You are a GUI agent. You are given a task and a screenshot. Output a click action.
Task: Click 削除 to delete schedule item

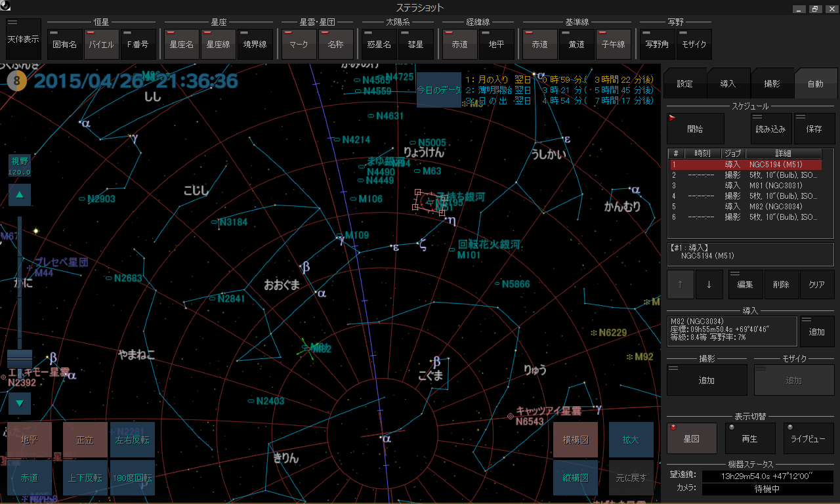[781, 284]
